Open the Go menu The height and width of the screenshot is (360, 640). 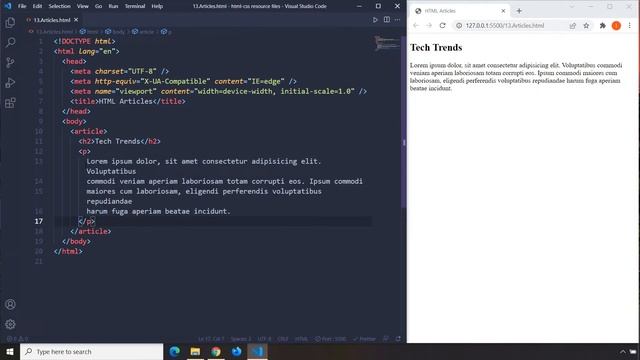(98, 6)
